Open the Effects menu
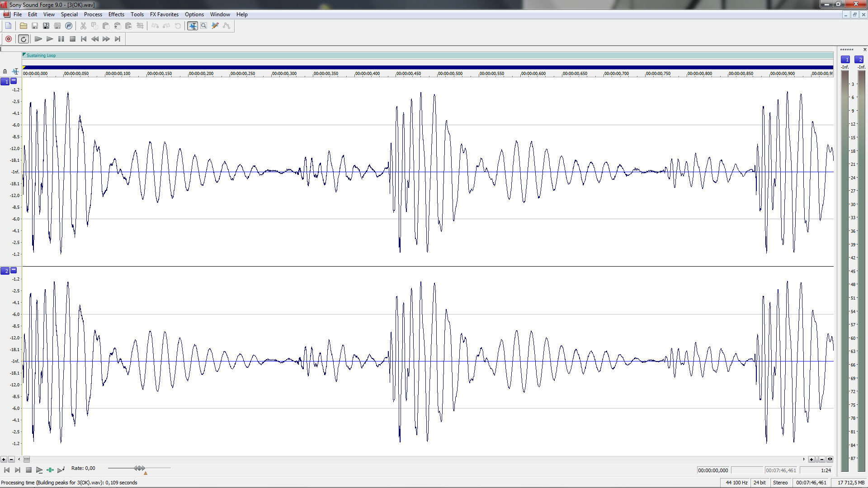Screen dimensions: 868x488 click(x=116, y=14)
